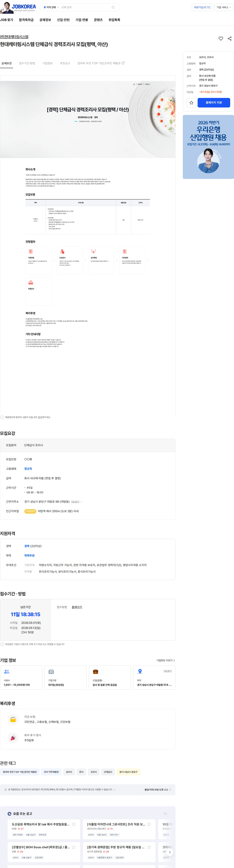Select the 상세요강 tab

click(x=6, y=63)
